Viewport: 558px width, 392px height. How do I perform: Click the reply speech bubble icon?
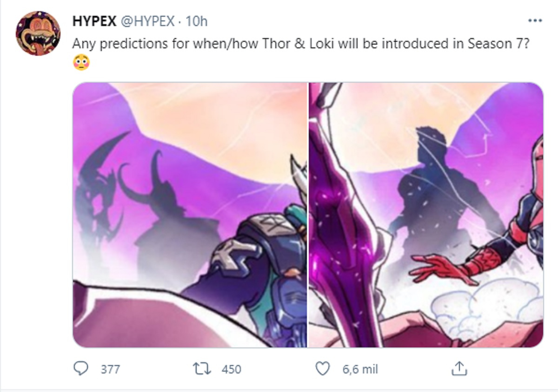coord(81,369)
